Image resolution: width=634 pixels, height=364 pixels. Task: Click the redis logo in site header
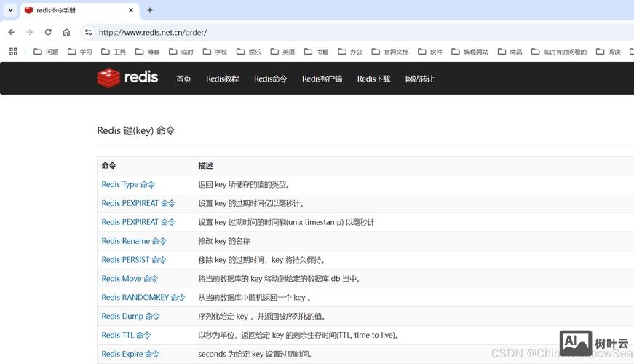[127, 78]
